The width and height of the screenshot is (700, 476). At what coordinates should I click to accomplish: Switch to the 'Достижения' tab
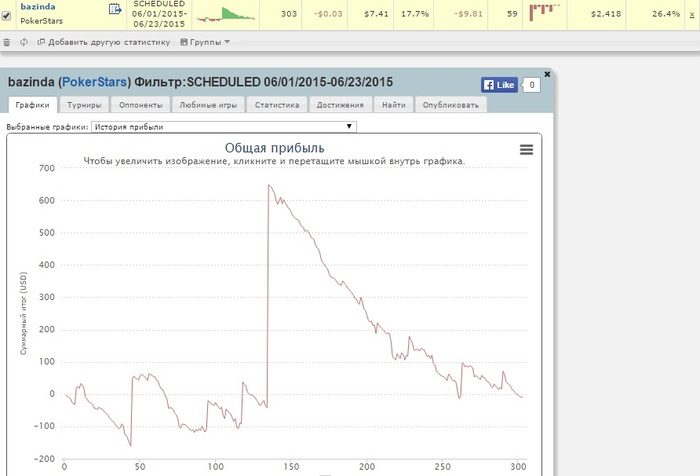pos(340,105)
